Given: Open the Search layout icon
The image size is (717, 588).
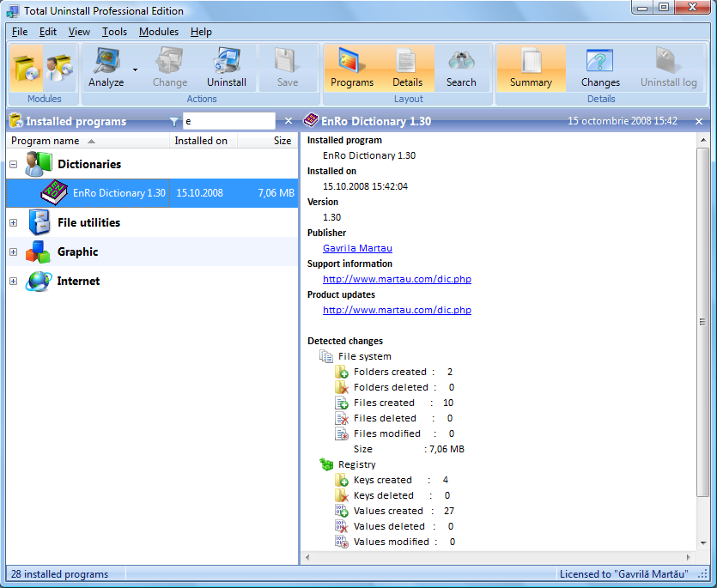Looking at the screenshot, I should tap(461, 63).
